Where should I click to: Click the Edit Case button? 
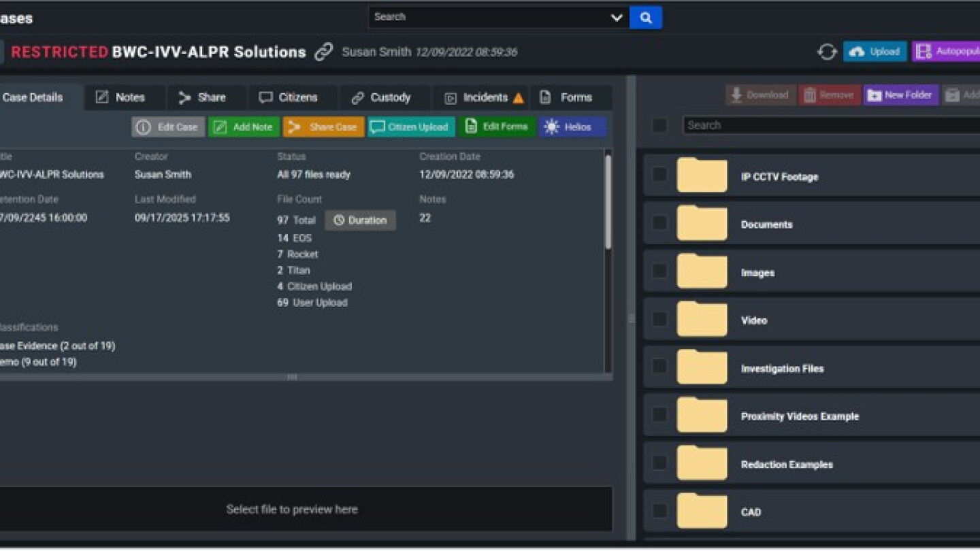click(168, 127)
